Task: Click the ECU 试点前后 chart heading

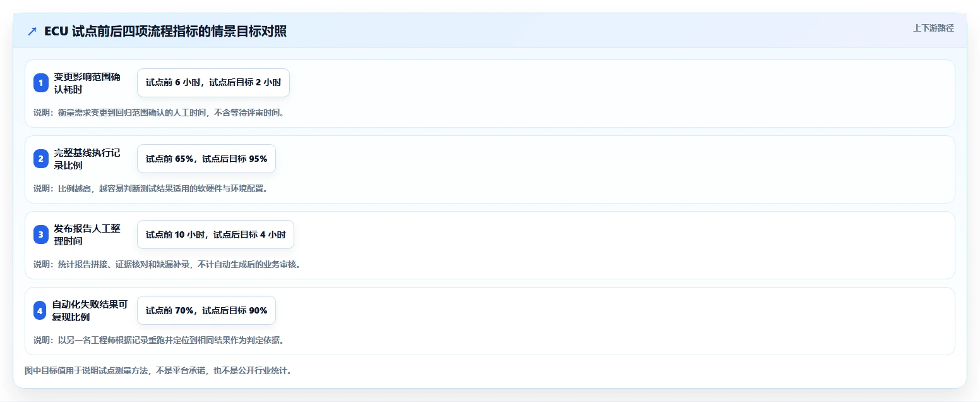Action: pyautogui.click(x=165, y=31)
